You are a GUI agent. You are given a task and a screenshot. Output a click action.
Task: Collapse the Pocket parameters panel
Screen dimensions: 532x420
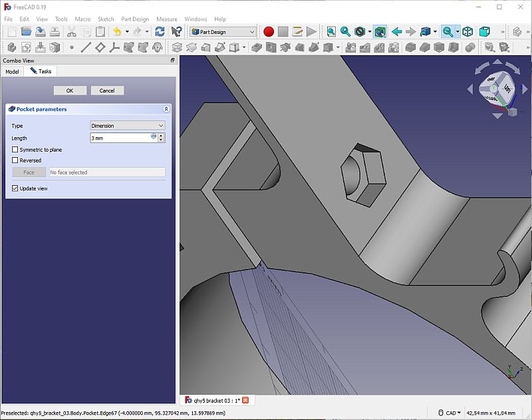(166, 109)
